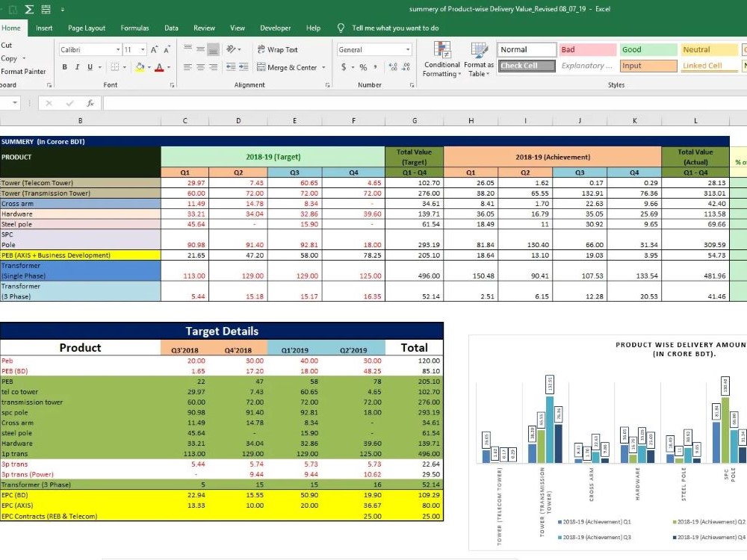This screenshot has width=747, height=560.
Task: Click the Decrease Indent icon
Action: pyautogui.click(x=231, y=67)
